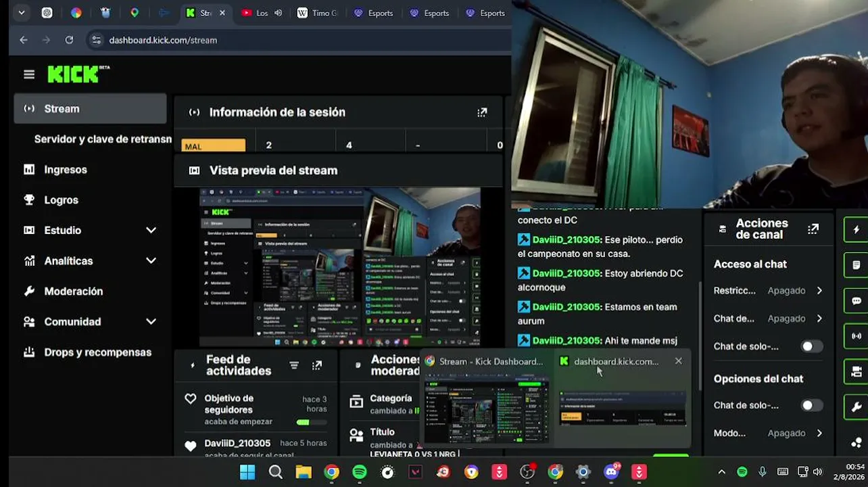Toggle Chat de solo under Acceso al chat
The height and width of the screenshot is (487, 868).
click(811, 346)
